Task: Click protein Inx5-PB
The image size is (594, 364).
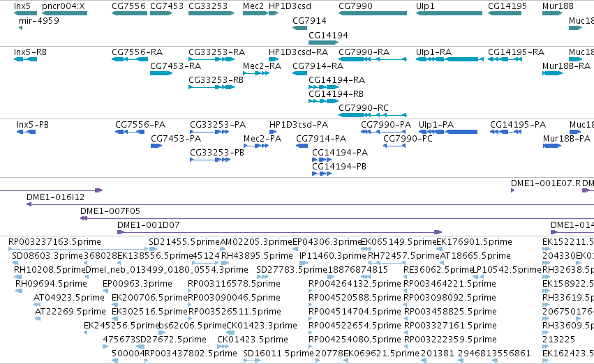Action: point(33,125)
